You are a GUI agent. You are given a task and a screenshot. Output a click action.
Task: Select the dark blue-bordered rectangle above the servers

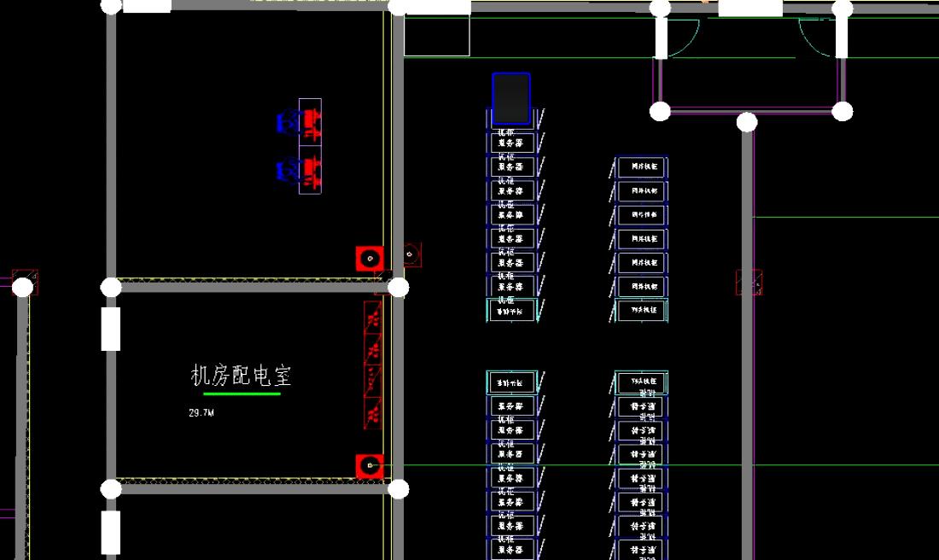511,99
